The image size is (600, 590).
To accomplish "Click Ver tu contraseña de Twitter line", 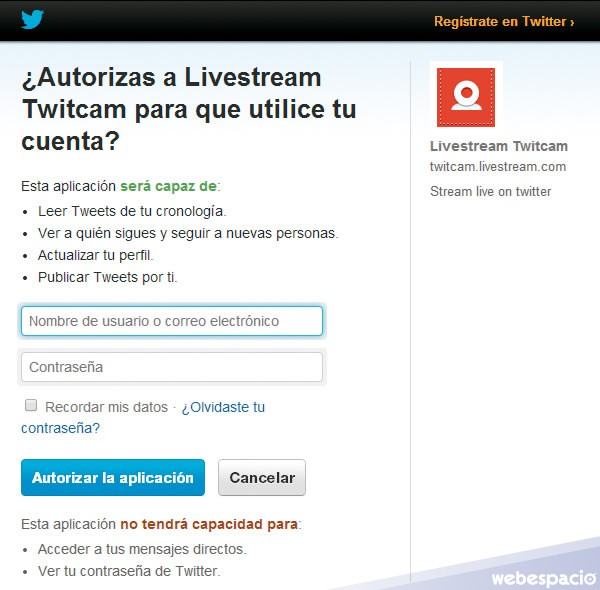I will pos(129,571).
